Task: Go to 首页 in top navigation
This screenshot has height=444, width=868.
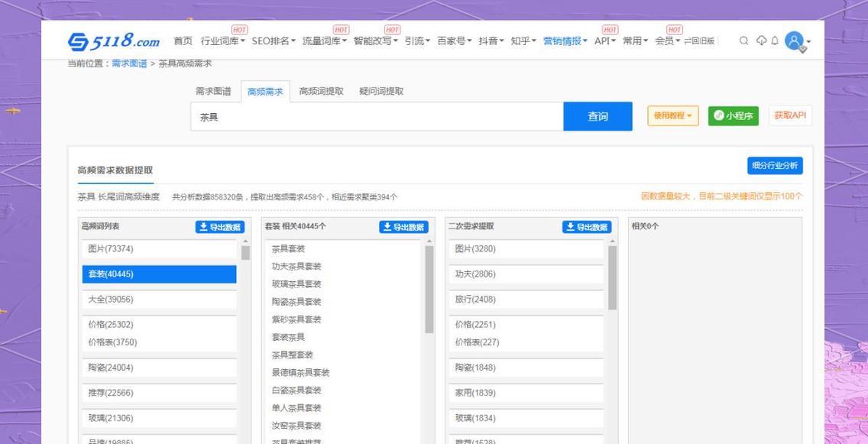Action: click(x=183, y=41)
